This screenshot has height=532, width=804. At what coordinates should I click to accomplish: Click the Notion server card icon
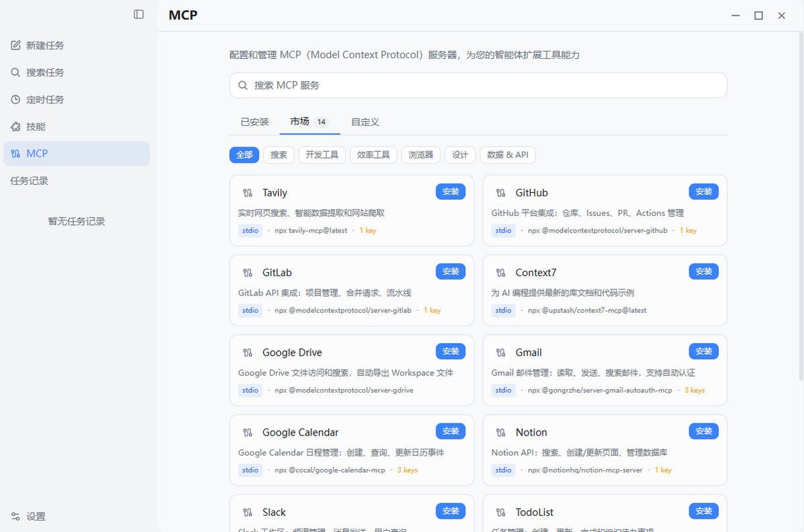(500, 433)
